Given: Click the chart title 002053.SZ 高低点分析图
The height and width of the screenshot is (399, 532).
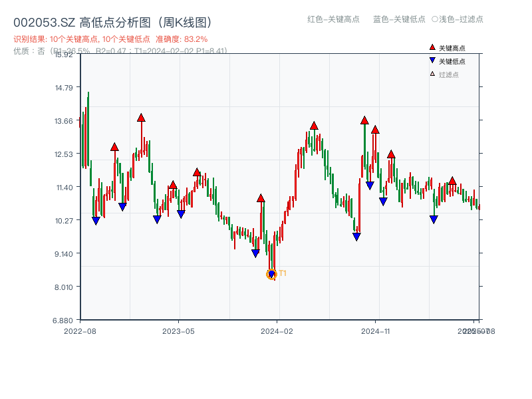Looking at the screenshot, I should coord(114,23).
